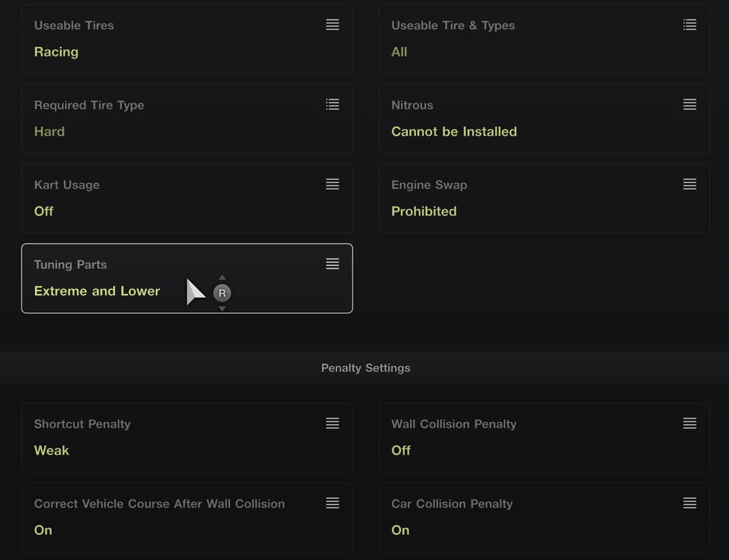The height and width of the screenshot is (560, 729).
Task: Open Shortcut Penalty options icon
Action: [332, 423]
